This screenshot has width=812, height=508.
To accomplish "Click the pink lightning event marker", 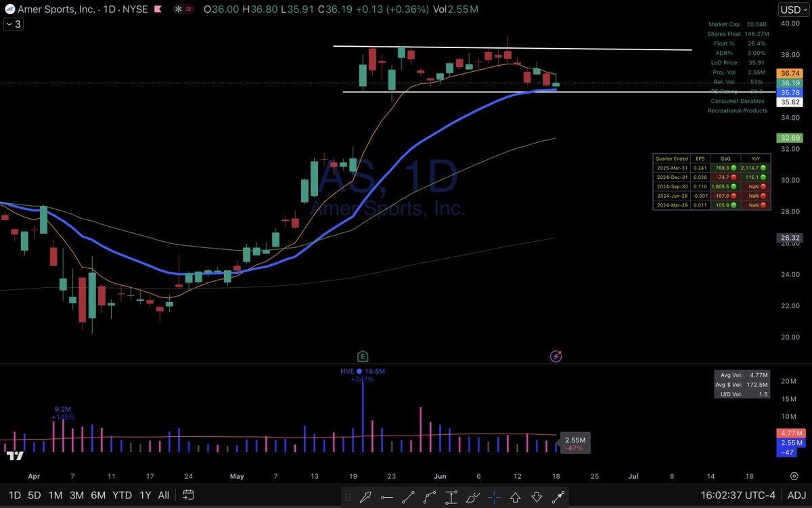I will [556, 356].
